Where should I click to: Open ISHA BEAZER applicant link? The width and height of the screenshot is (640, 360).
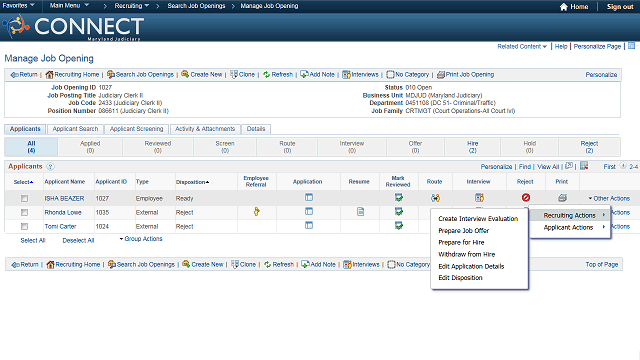(x=64, y=198)
